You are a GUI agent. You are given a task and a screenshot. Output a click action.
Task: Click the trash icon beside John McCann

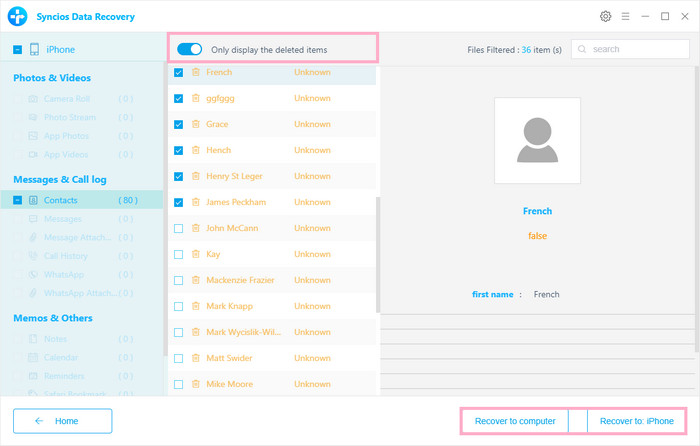[196, 228]
